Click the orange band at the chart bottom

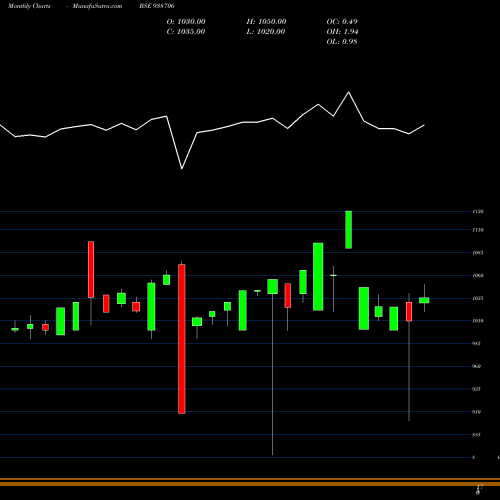(250, 482)
